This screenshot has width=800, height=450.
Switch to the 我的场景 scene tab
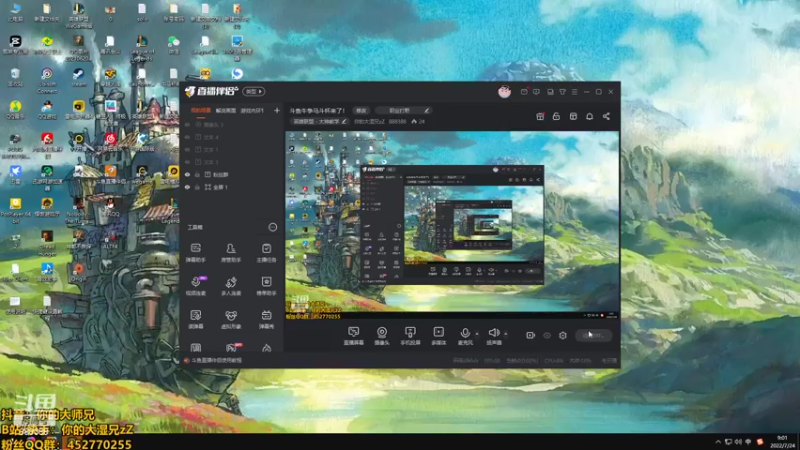click(201, 110)
